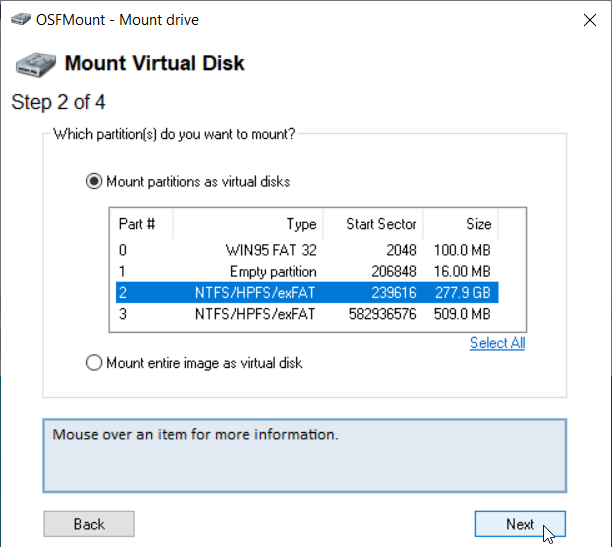Viewport: 612px width, 547px height.
Task: Click the Part # column header
Action: click(141, 224)
